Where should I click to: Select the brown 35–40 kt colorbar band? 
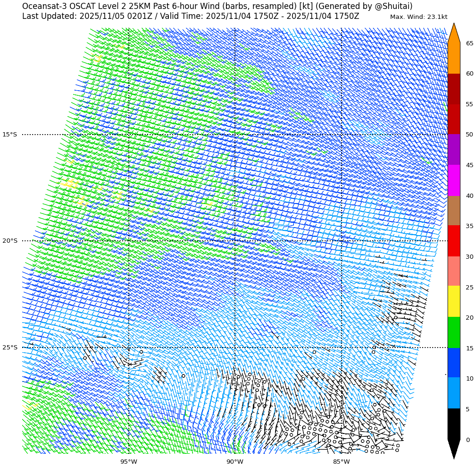tap(454, 211)
